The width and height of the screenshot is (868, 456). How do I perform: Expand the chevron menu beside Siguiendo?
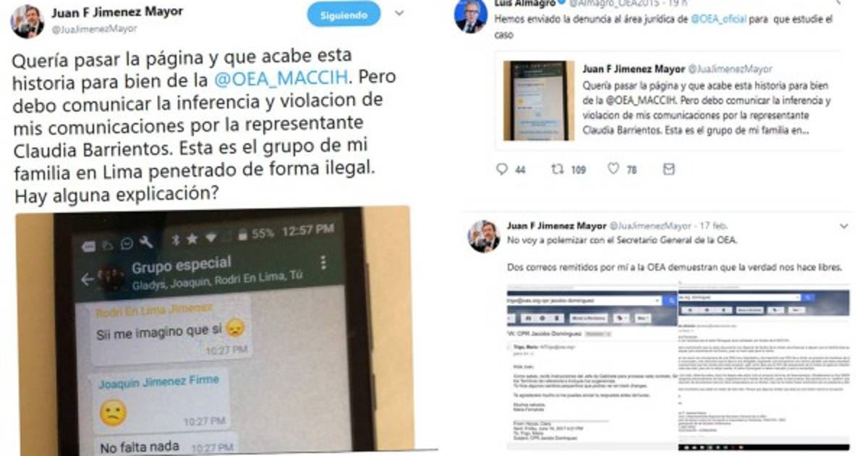[399, 14]
